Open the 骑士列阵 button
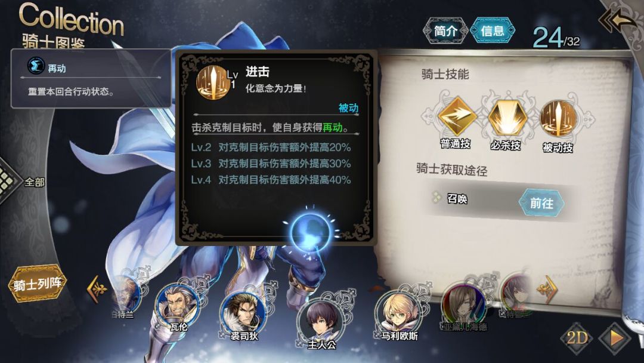 point(38,284)
